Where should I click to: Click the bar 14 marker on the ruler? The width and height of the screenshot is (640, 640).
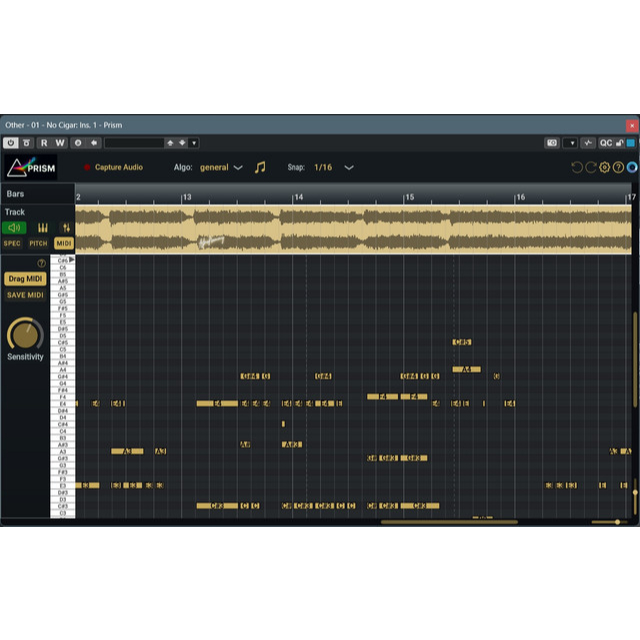click(299, 197)
